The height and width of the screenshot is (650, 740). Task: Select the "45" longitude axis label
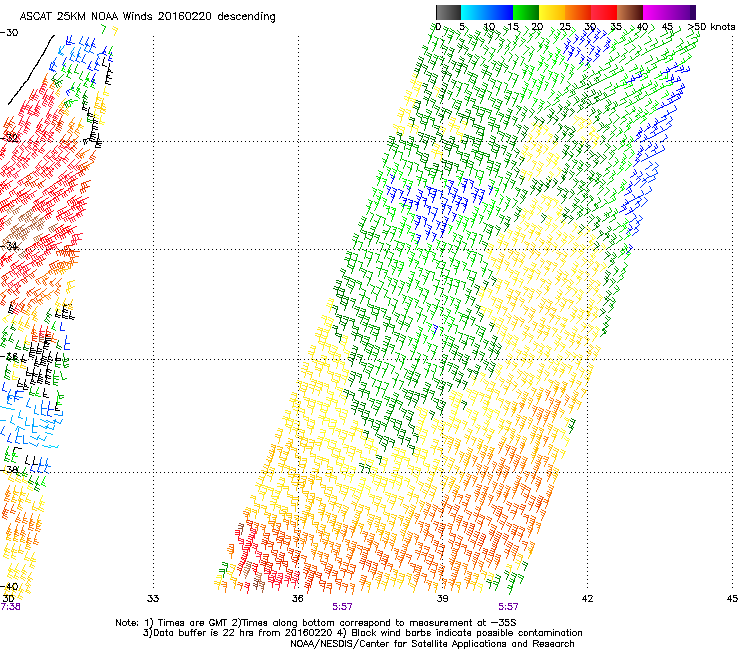pos(732,599)
